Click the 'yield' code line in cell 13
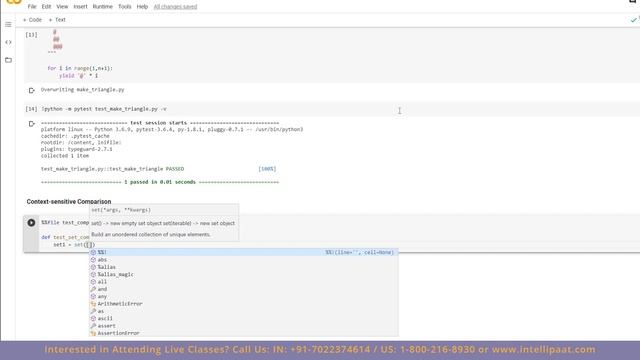This screenshot has width=640, height=360. pyautogui.click(x=78, y=76)
